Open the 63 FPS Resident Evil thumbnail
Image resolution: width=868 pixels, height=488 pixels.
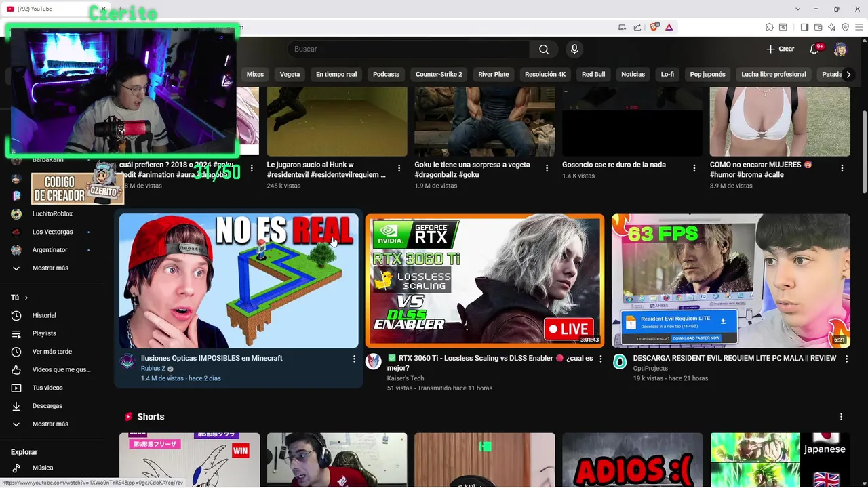click(731, 281)
